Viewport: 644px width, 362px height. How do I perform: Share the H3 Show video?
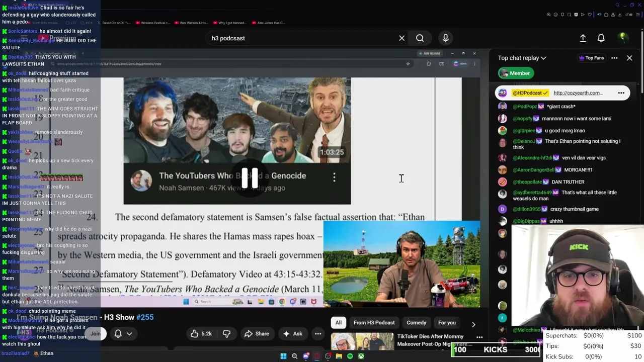tap(257, 333)
